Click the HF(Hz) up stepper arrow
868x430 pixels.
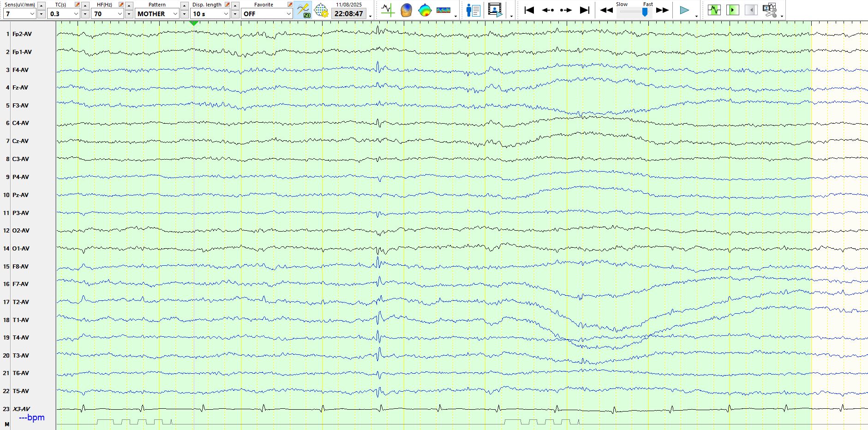point(129,5)
